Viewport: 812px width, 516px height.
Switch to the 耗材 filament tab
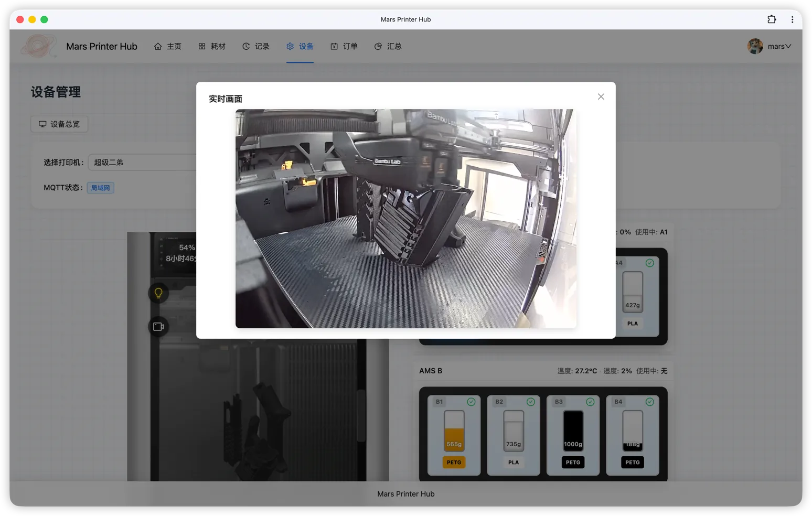tap(212, 46)
